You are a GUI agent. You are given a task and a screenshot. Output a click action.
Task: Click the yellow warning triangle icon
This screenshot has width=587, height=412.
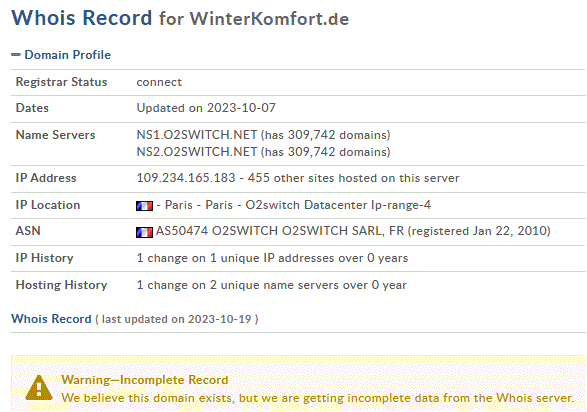(39, 388)
